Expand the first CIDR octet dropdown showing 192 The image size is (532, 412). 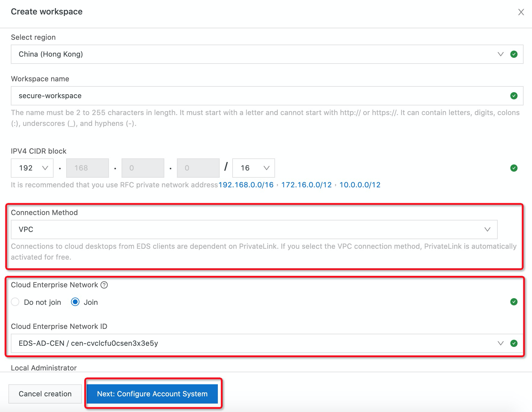point(32,168)
